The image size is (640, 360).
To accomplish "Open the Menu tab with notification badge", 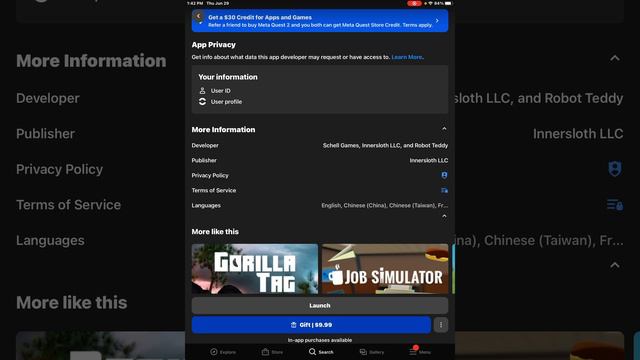I will coord(420,351).
